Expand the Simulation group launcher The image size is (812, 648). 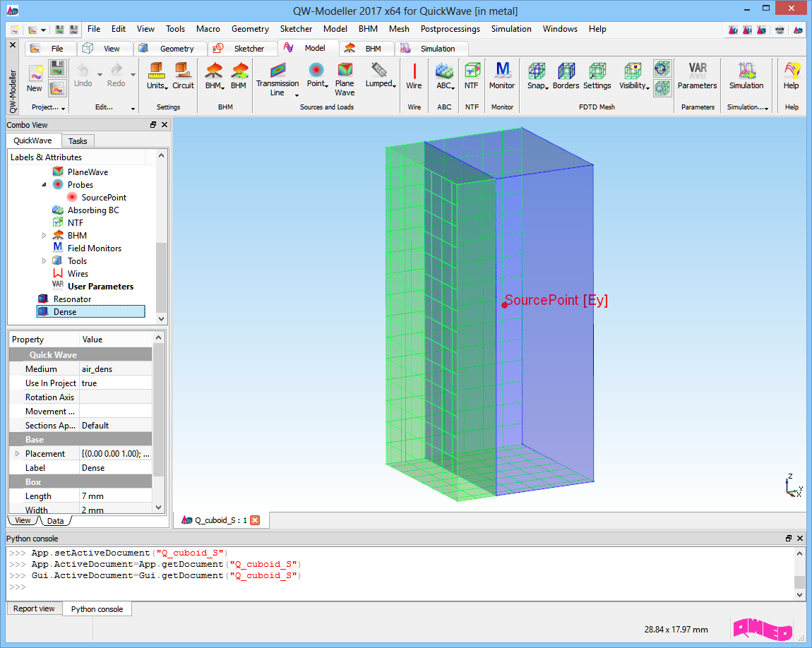[766, 108]
